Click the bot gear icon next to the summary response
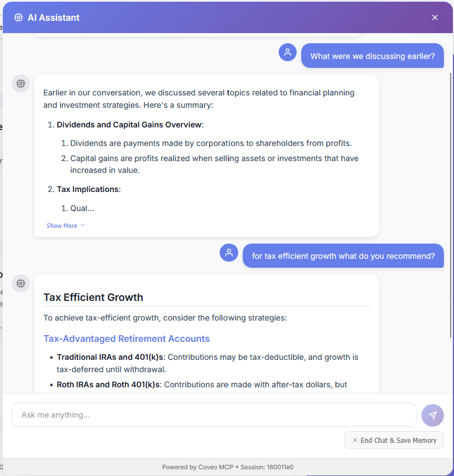This screenshot has height=476, width=454. point(21,83)
